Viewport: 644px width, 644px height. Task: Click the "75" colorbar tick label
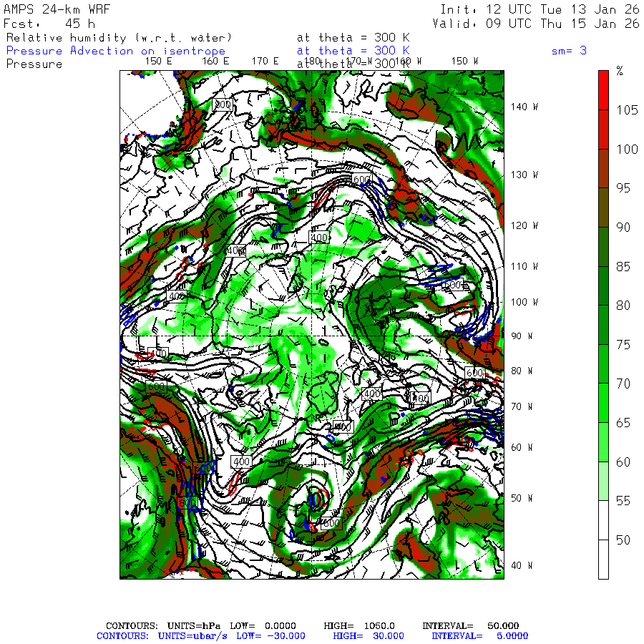623,345
